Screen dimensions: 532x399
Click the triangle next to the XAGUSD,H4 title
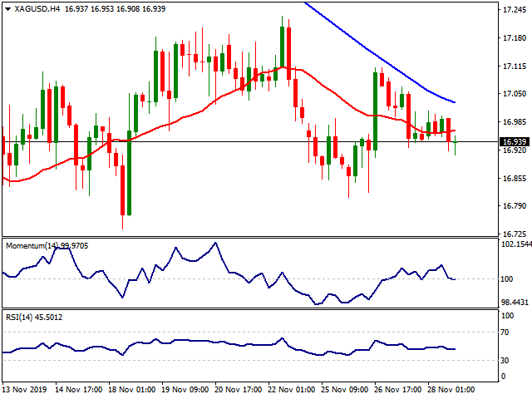click(x=7, y=9)
